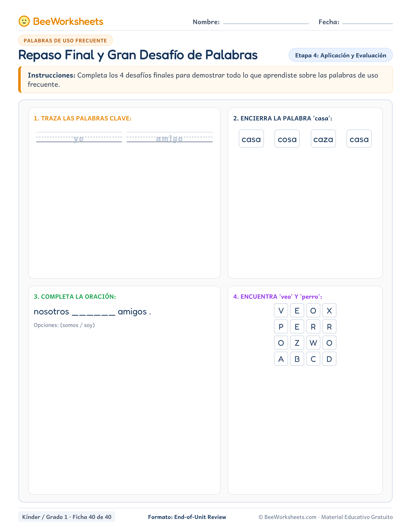
Task: Click the BeeWorksheets brand name
Action: 68,21
